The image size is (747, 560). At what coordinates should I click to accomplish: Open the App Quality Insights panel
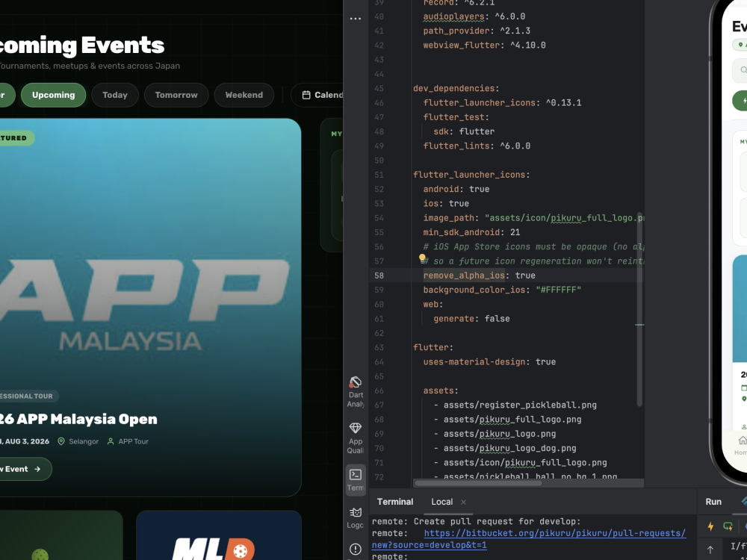(356, 438)
